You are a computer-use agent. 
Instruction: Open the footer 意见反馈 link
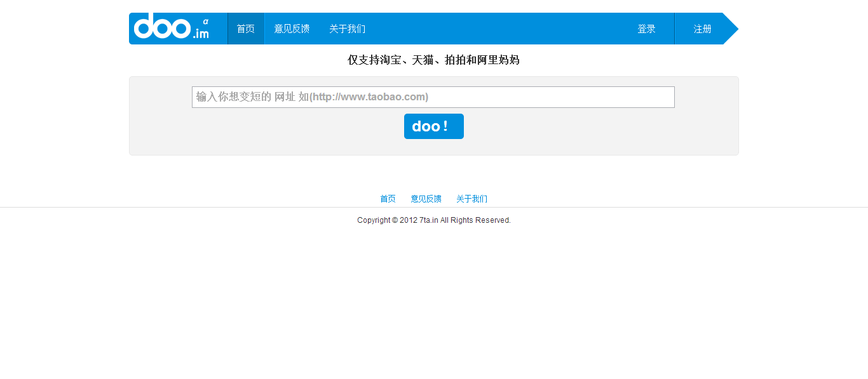(426, 199)
